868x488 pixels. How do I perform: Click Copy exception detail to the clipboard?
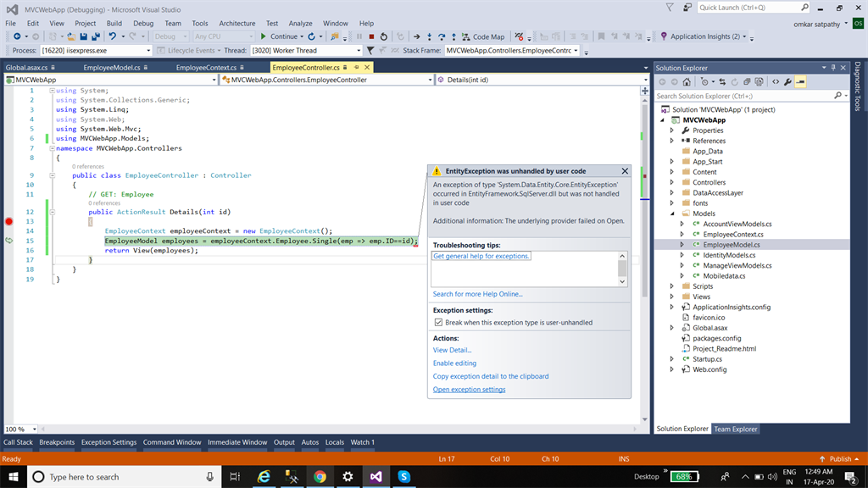click(x=490, y=376)
